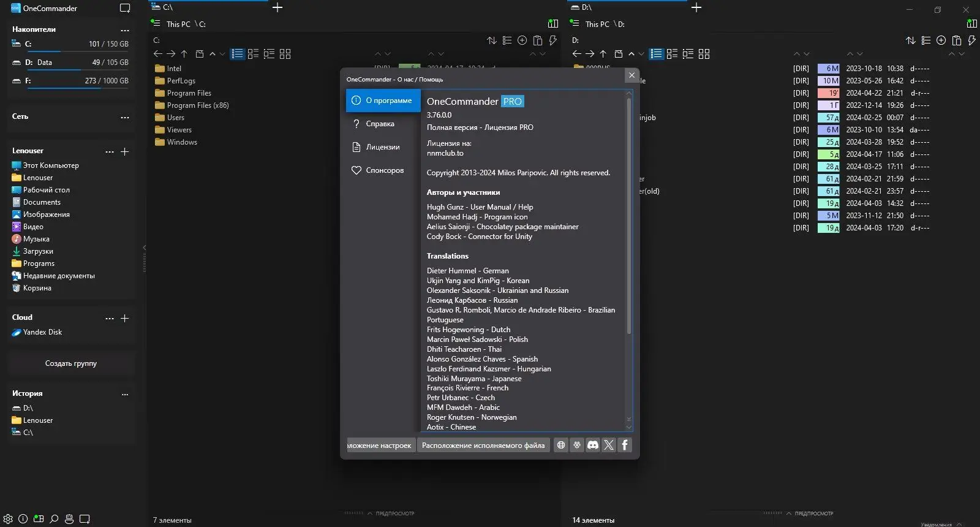Open Корзина in sidebar

pyautogui.click(x=37, y=288)
